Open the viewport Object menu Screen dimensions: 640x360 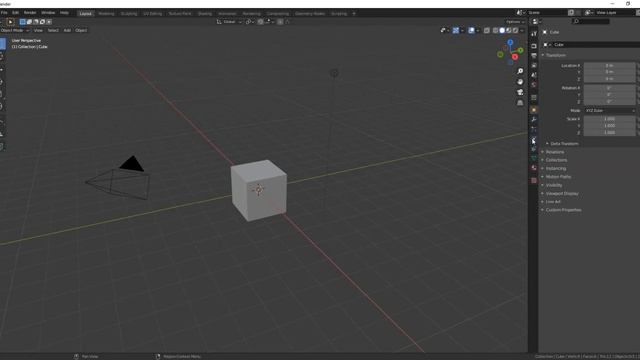81,30
